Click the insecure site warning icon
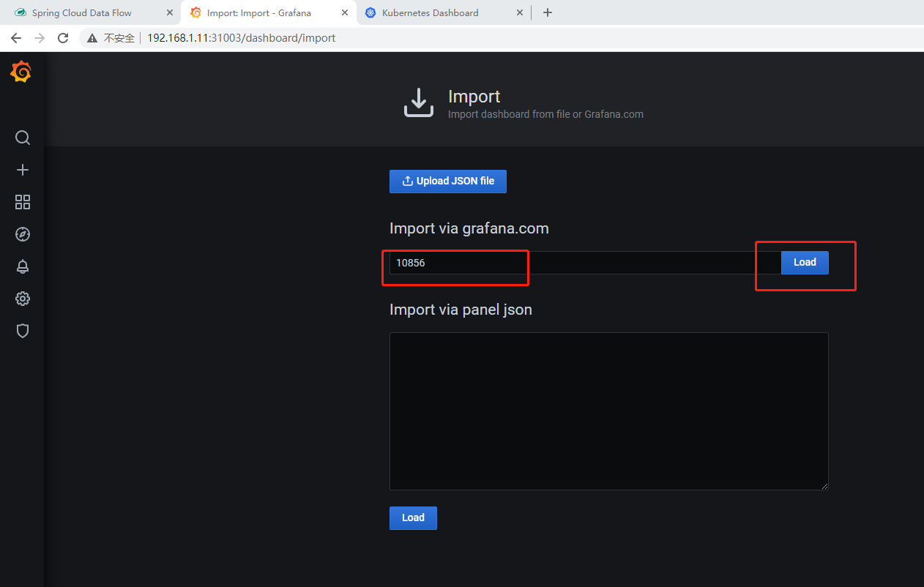924x587 pixels. pos(92,38)
